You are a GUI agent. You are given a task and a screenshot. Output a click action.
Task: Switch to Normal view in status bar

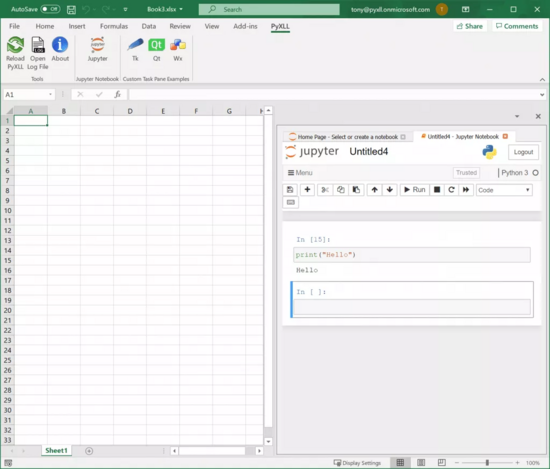[x=400, y=463]
